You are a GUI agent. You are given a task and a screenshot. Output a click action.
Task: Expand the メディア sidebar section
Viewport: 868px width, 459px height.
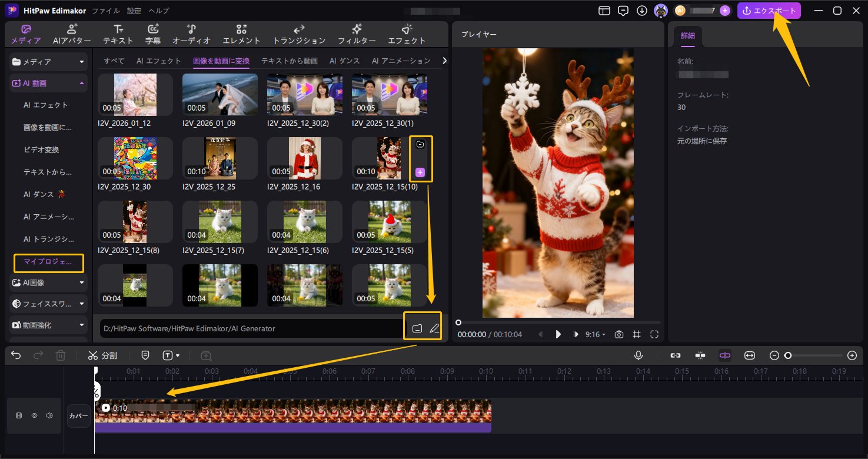[x=48, y=62]
